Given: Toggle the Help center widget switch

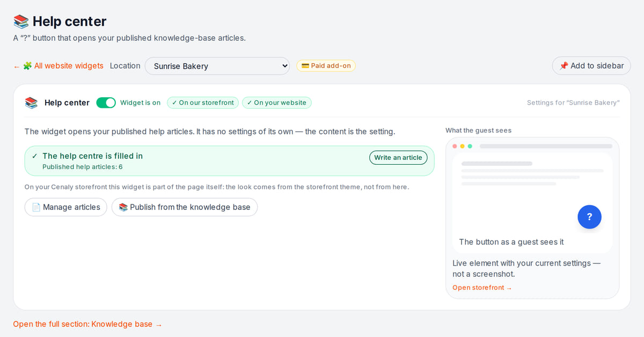Looking at the screenshot, I should point(106,102).
